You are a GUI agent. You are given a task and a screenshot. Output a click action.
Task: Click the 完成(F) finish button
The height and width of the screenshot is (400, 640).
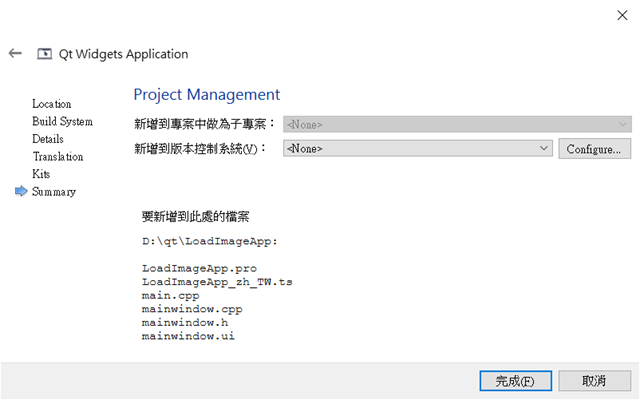[516, 381]
